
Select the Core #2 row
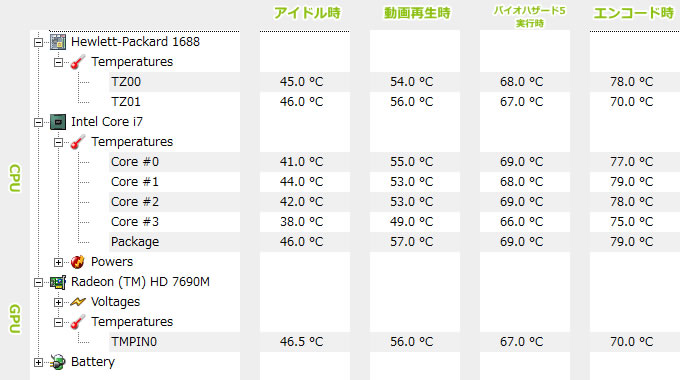(x=174, y=202)
